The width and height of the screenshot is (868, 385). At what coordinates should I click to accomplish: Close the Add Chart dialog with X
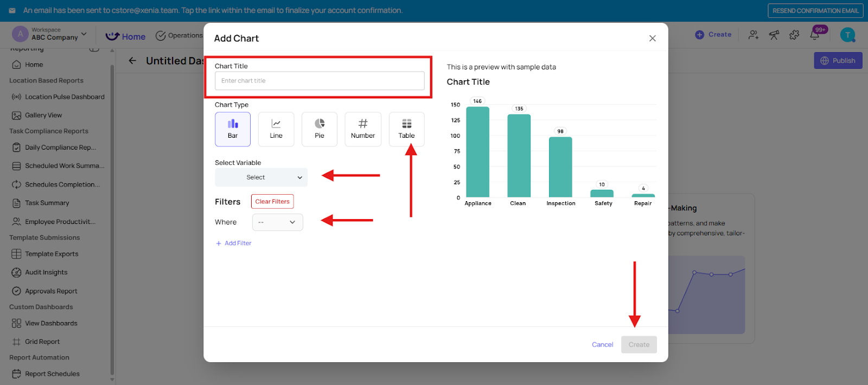[x=652, y=39]
